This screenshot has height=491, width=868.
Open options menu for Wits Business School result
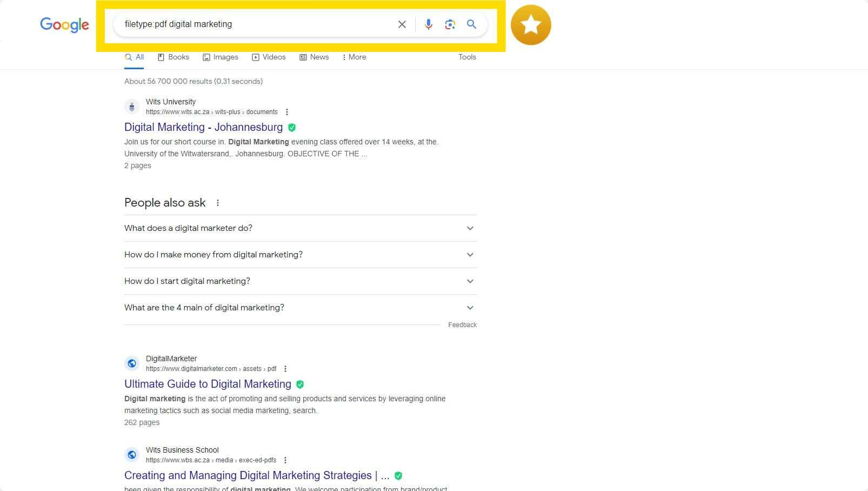click(285, 460)
